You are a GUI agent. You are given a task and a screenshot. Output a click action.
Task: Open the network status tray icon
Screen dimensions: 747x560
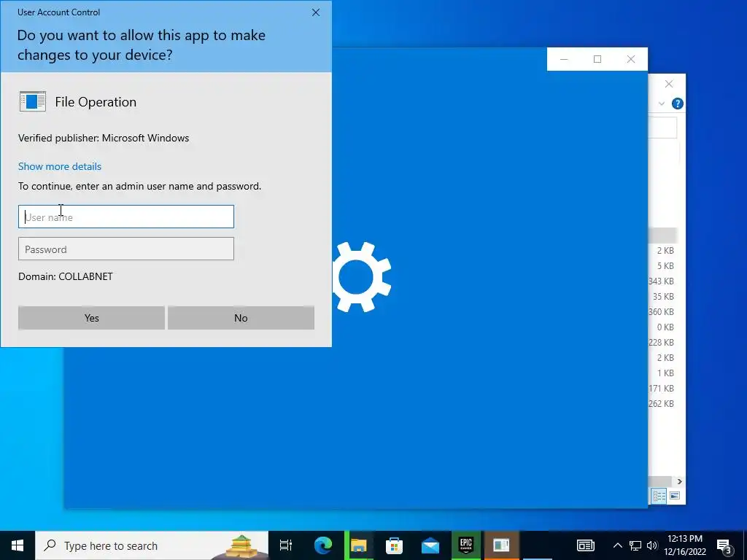click(x=635, y=545)
